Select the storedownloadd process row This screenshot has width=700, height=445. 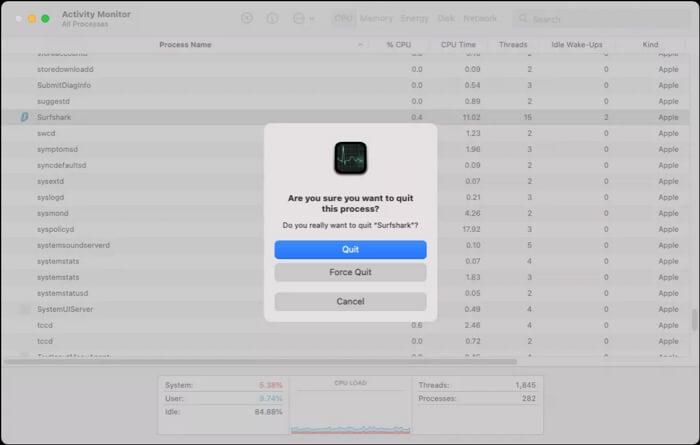pos(345,69)
